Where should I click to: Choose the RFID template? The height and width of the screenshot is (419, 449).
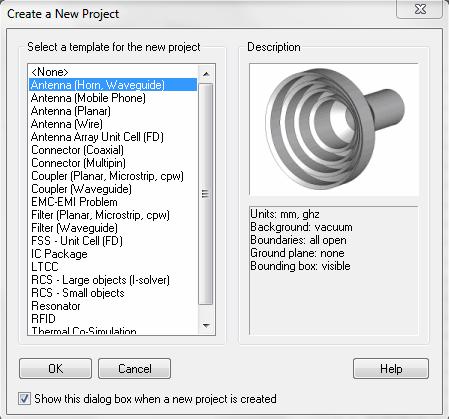click(113, 319)
